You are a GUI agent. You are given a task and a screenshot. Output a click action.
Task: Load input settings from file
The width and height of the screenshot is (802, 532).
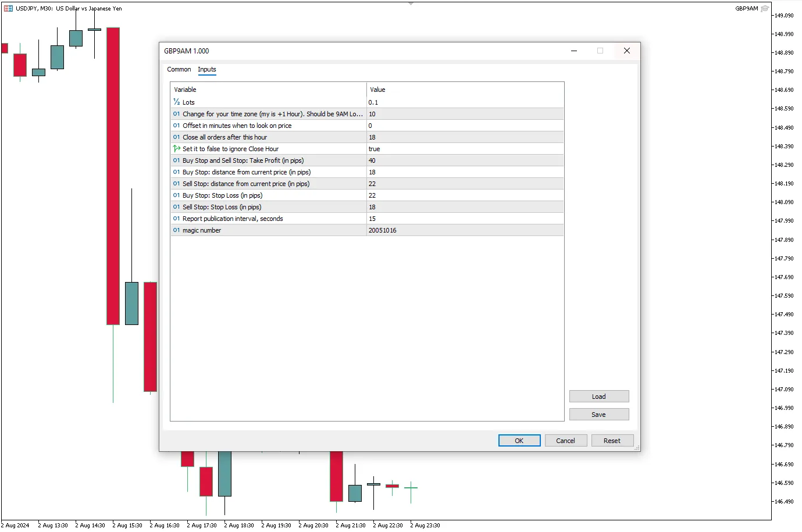(x=599, y=397)
